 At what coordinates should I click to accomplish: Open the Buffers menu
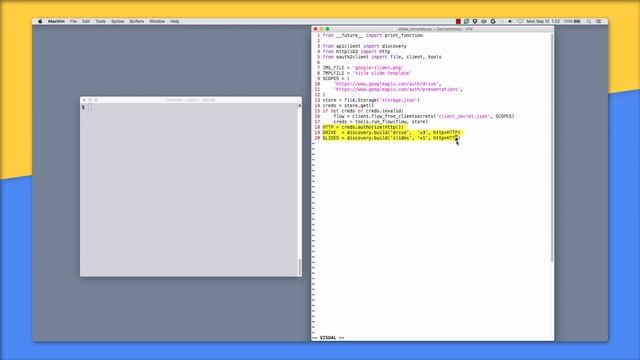(x=137, y=21)
